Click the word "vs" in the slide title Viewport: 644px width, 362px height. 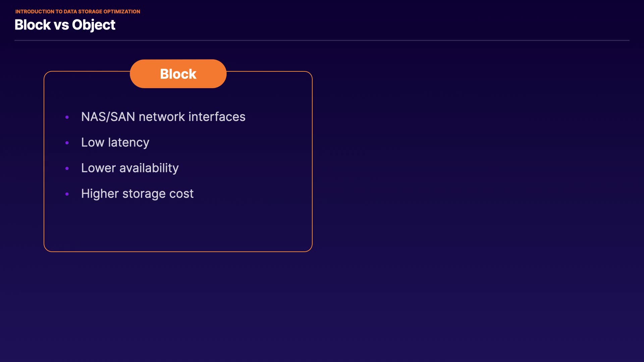[61, 25]
